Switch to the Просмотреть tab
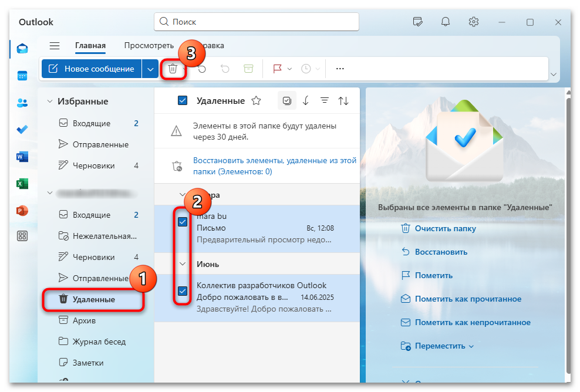This screenshot has width=580, height=392. (149, 46)
